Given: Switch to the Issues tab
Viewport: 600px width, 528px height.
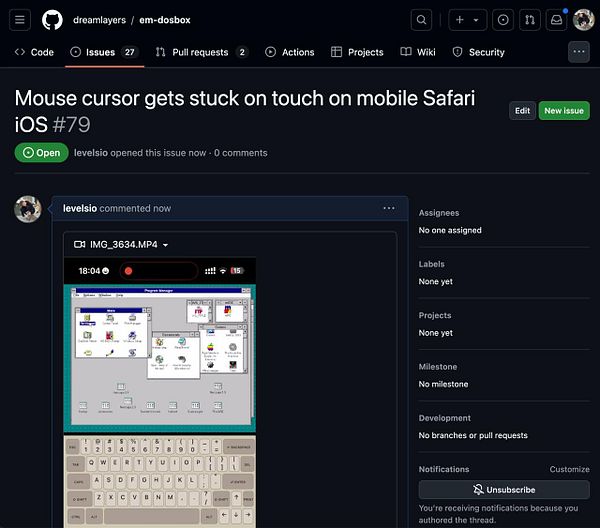Looking at the screenshot, I should [x=104, y=52].
